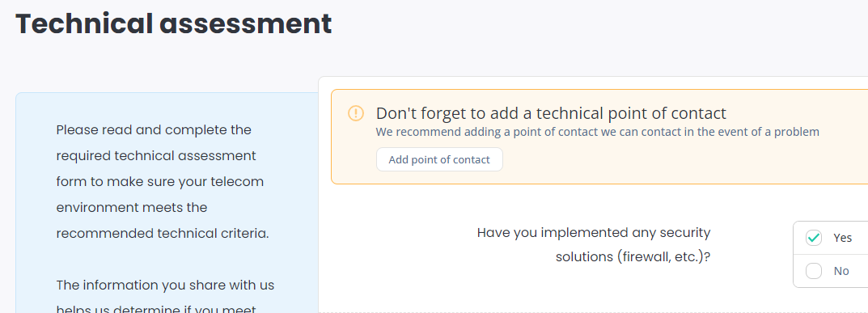Click 'required technical assessment' text line
The image size is (868, 313).
pos(156,156)
